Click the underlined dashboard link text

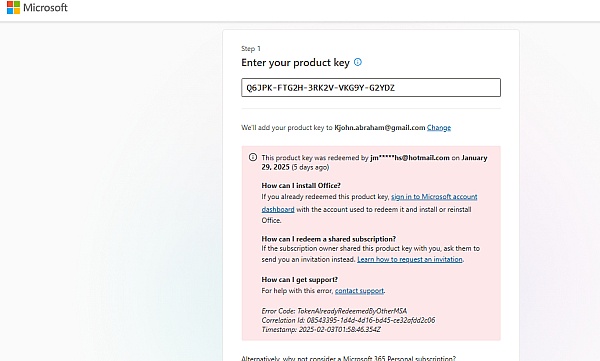(x=278, y=209)
